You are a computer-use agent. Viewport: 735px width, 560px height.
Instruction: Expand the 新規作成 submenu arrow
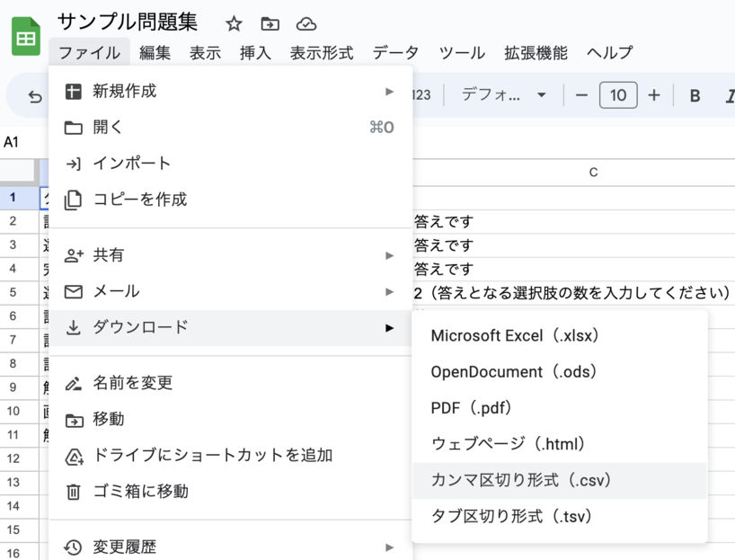click(x=390, y=90)
